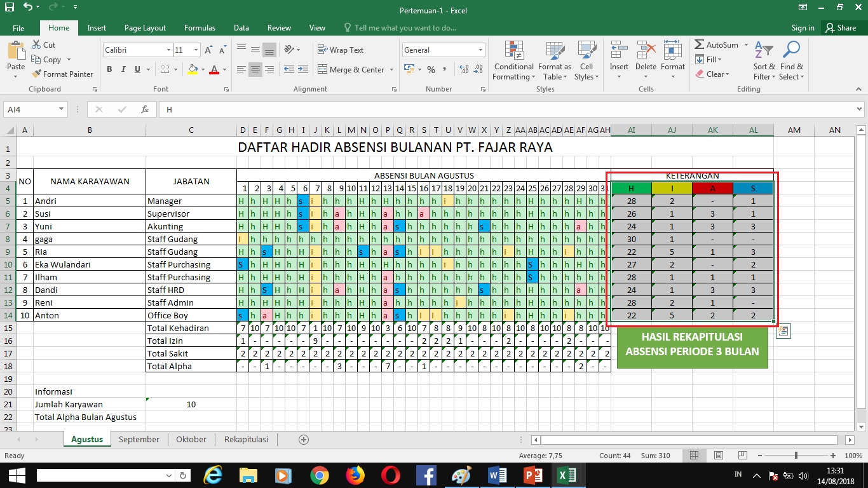The image size is (868, 488).
Task: Click the Merge & Center icon
Action: (352, 69)
